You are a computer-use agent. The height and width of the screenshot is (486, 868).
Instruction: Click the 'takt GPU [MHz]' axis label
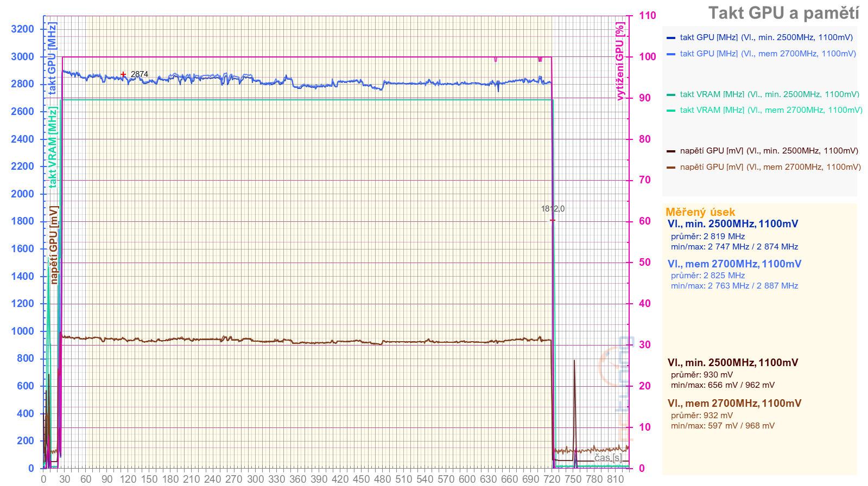tap(52, 59)
